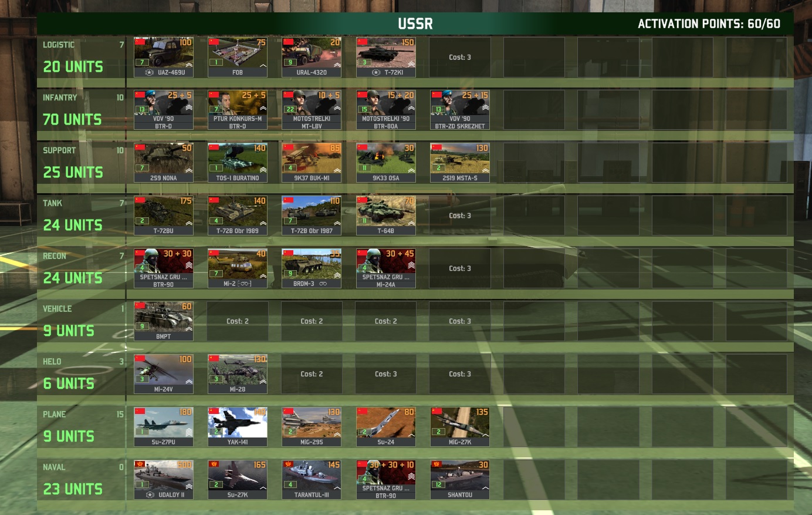Select the T-72BU tank card
The width and height of the screenshot is (812, 515).
pos(163,214)
